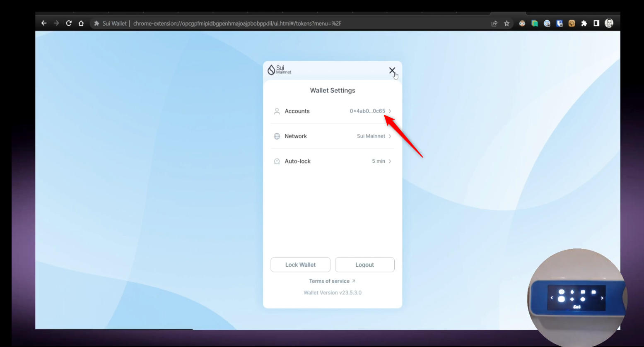
Task: Share this page from address bar
Action: [x=494, y=24]
